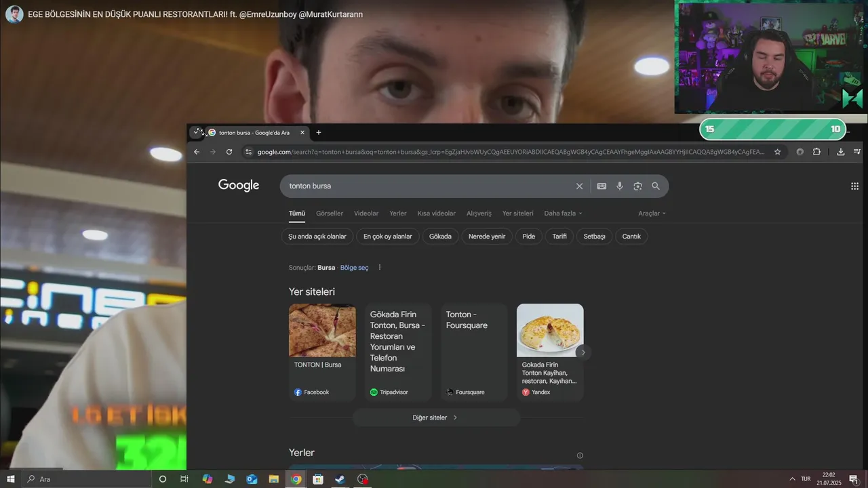This screenshot has width=868, height=488.
Task: Open Kısa videolar tab
Action: click(437, 213)
